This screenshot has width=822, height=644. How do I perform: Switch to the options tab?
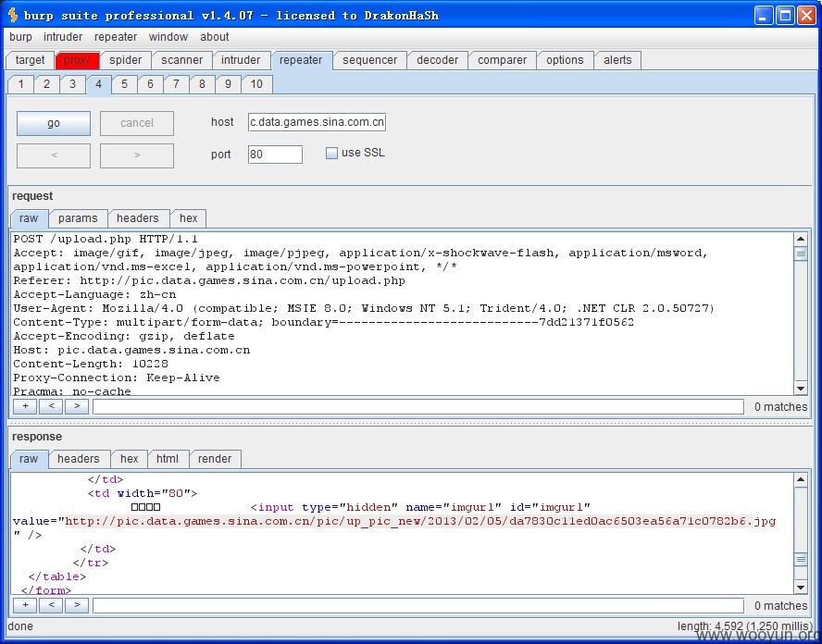tap(565, 60)
